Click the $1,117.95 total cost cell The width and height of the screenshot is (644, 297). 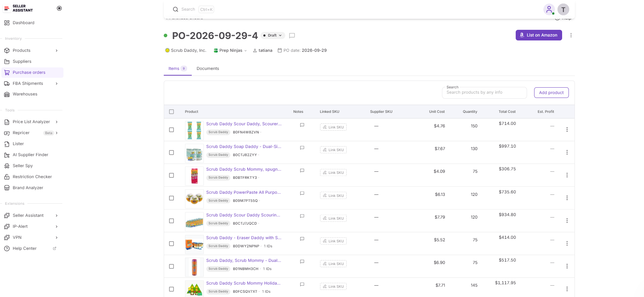pos(505,283)
